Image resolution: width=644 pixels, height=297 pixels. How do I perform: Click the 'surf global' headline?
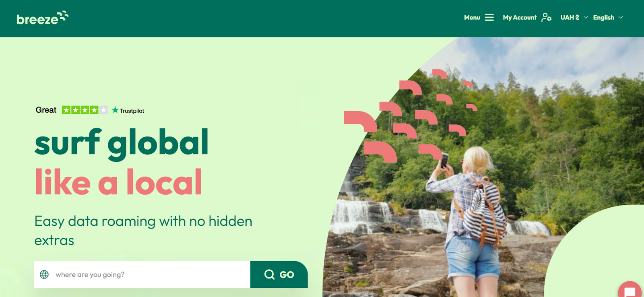click(x=122, y=142)
